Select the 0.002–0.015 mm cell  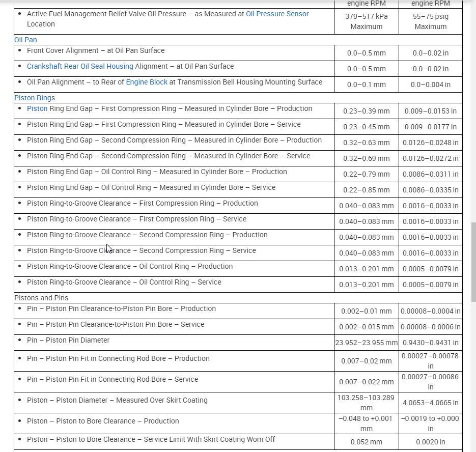click(x=367, y=327)
